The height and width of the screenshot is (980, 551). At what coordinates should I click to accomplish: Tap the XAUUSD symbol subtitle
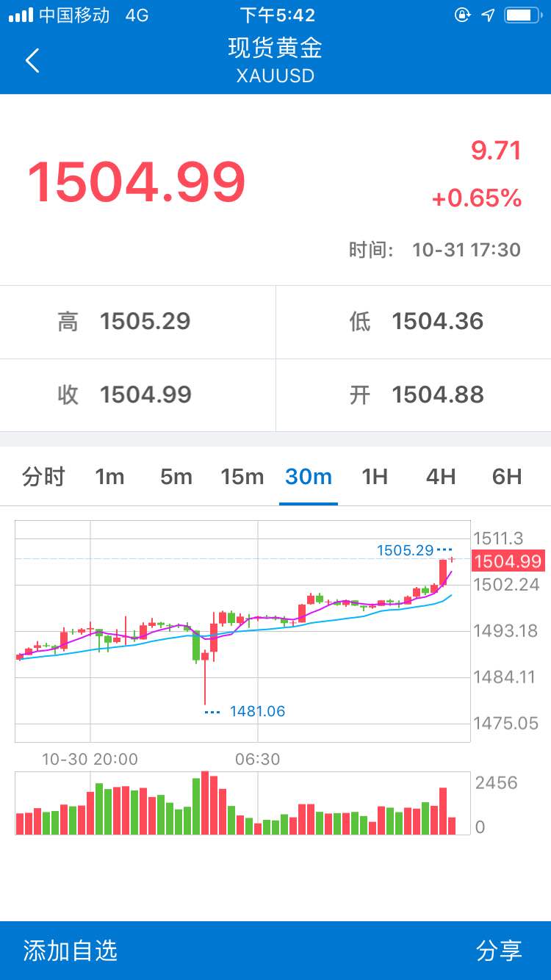tap(275, 76)
